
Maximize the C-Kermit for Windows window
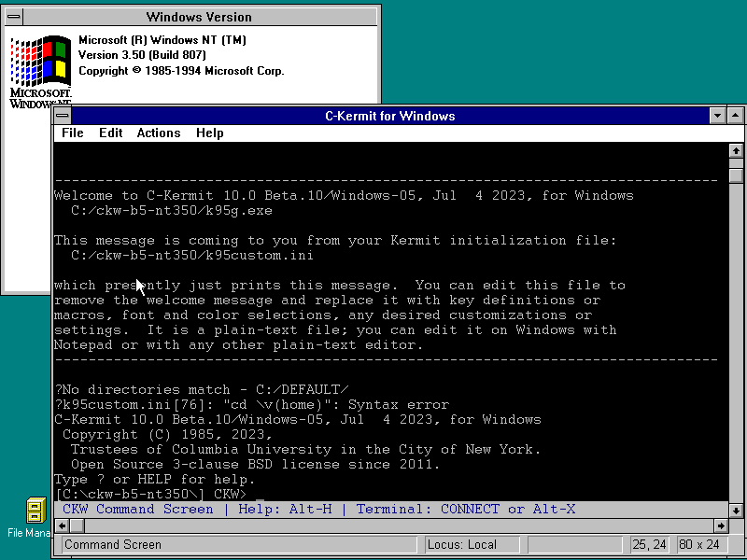pyautogui.click(x=735, y=115)
